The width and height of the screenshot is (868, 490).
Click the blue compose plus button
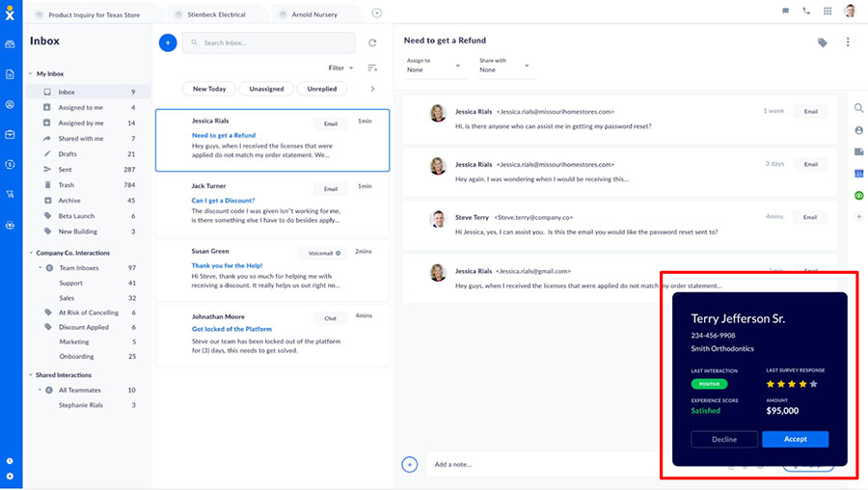pyautogui.click(x=167, y=42)
